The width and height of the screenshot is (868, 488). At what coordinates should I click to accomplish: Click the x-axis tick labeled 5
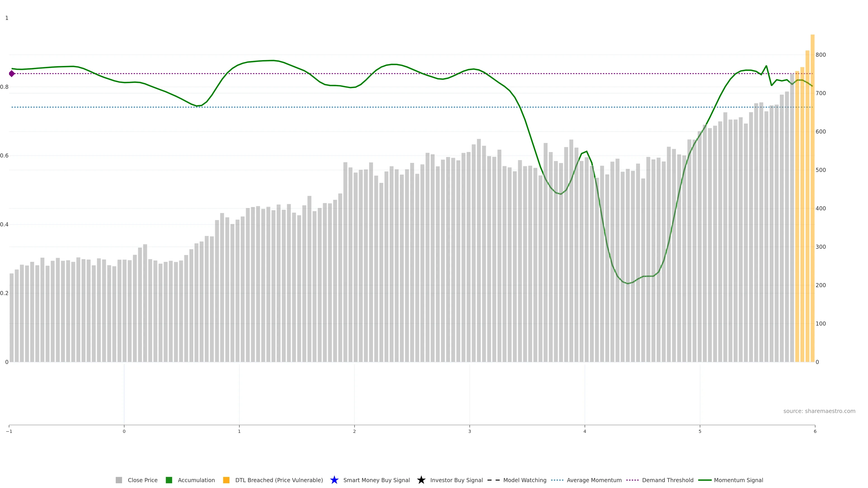pos(700,432)
